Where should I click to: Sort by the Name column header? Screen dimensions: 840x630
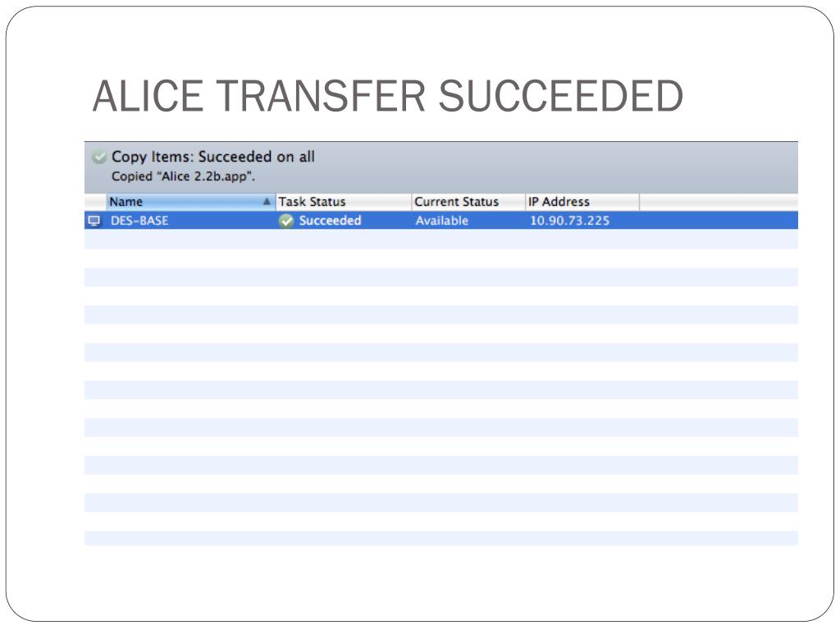pyautogui.click(x=190, y=202)
